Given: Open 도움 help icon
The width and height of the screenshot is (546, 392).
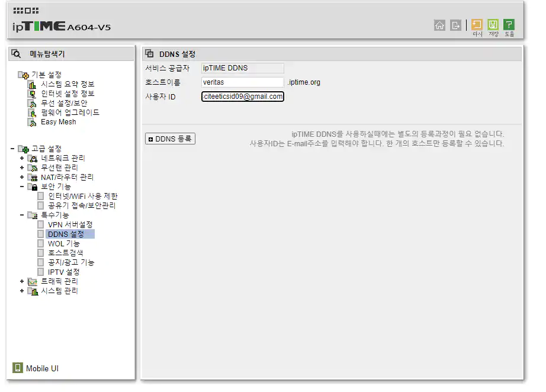Looking at the screenshot, I should coord(509,25).
